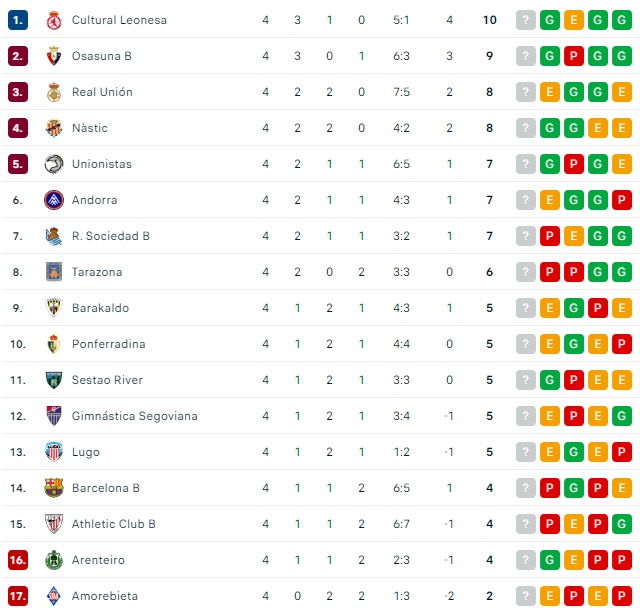Click the Amorebieta team badge
The image size is (640, 608).
point(54,596)
